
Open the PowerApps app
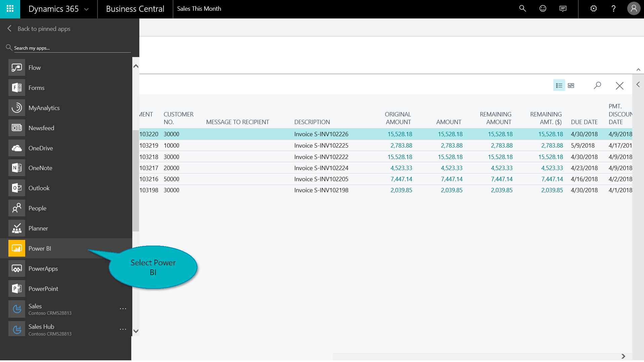[x=43, y=268]
